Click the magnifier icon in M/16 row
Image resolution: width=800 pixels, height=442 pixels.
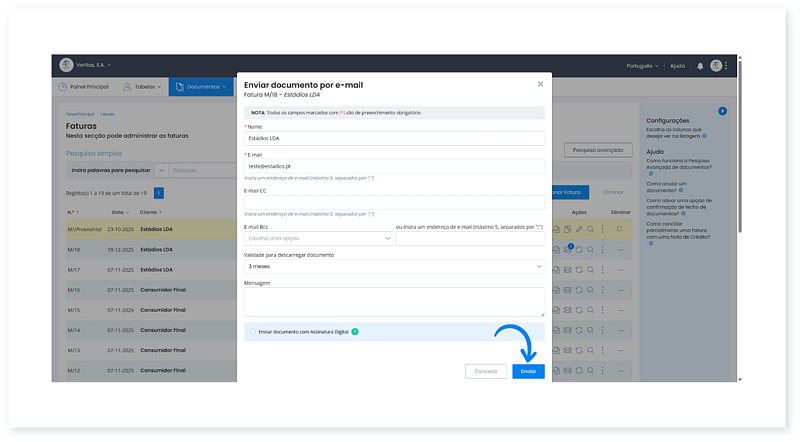(590, 290)
